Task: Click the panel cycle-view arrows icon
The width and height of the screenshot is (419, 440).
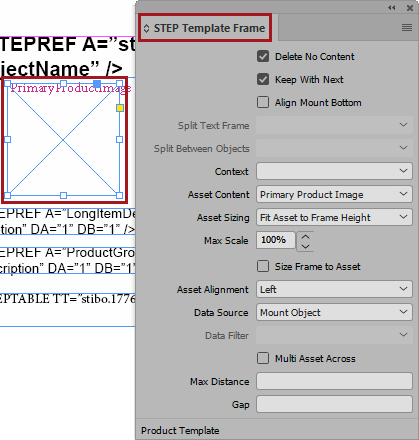Action: coord(146,28)
